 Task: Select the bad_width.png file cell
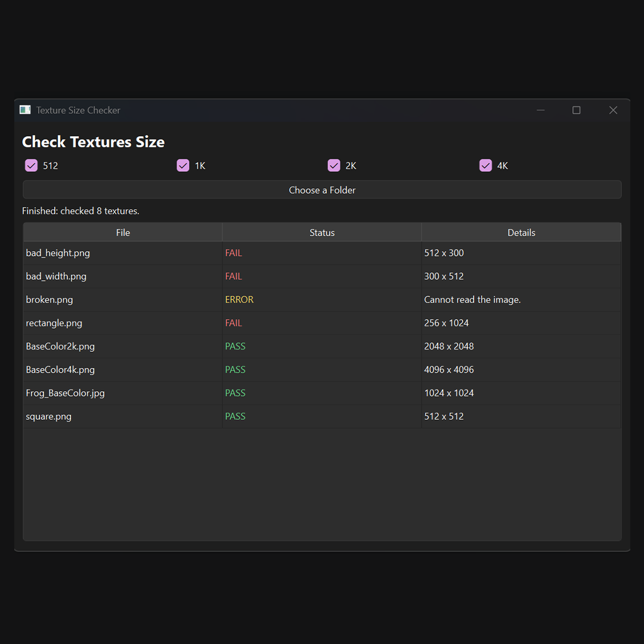123,277
